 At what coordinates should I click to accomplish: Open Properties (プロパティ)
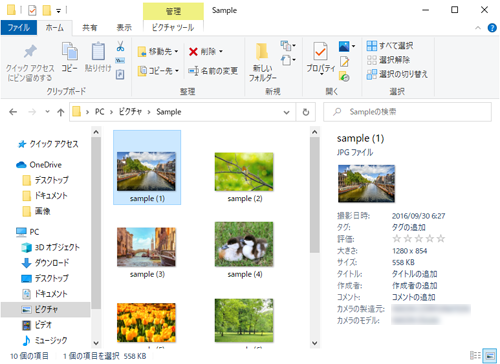click(x=320, y=58)
